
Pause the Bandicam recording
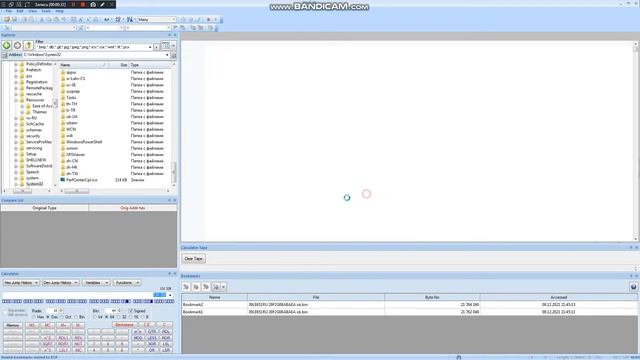point(74,4)
